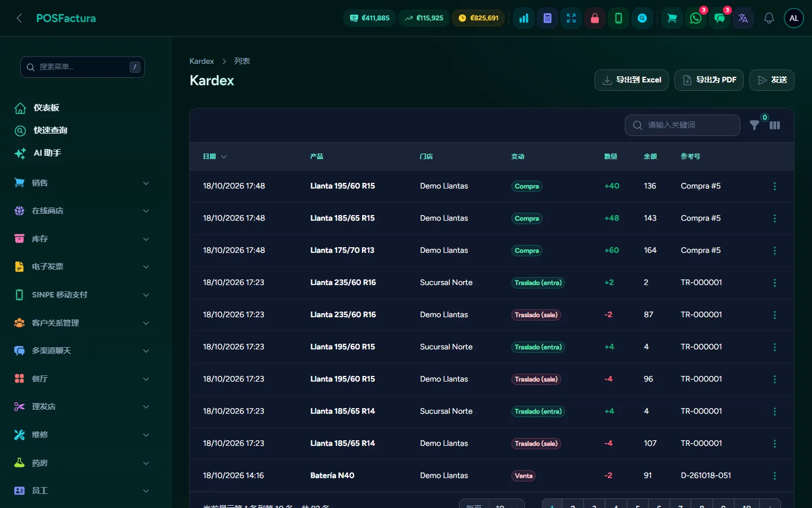Screen dimensions: 812x508
Task: Click the Venta movement badge
Action: point(523,476)
